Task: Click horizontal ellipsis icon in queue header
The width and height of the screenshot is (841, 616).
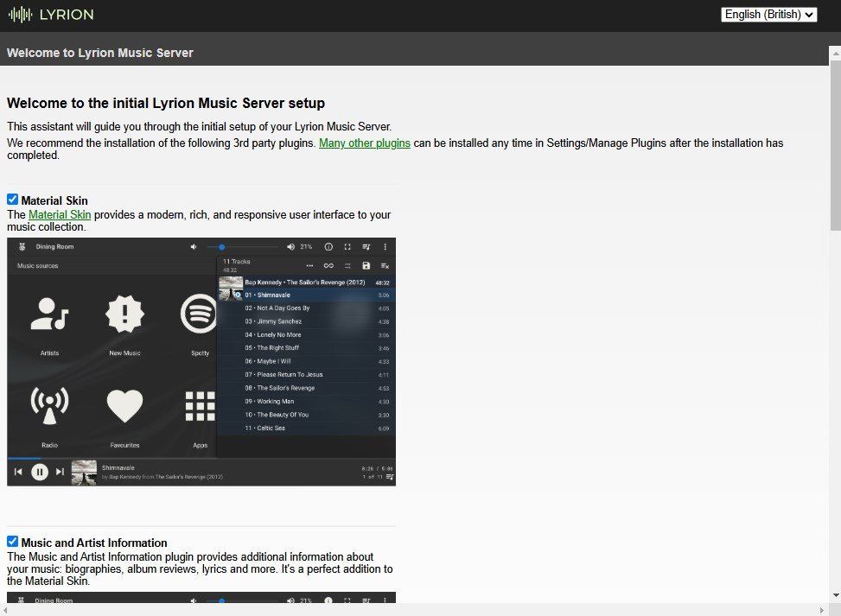Action: point(309,265)
